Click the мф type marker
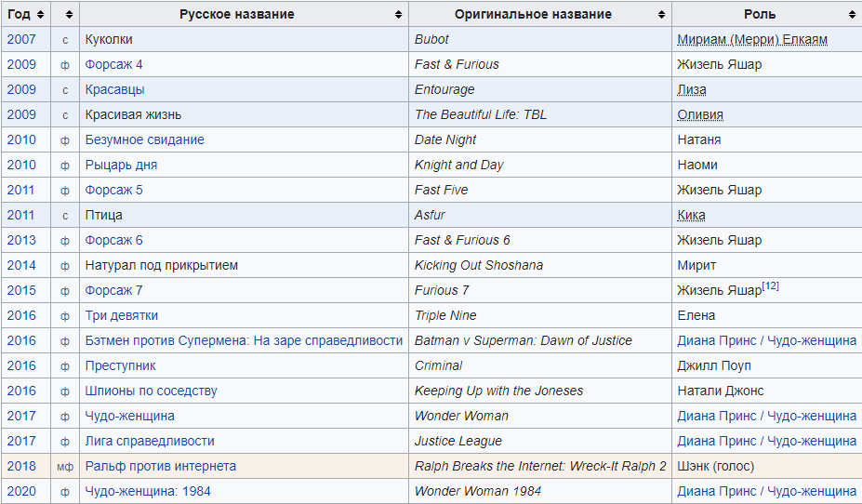 point(65,467)
